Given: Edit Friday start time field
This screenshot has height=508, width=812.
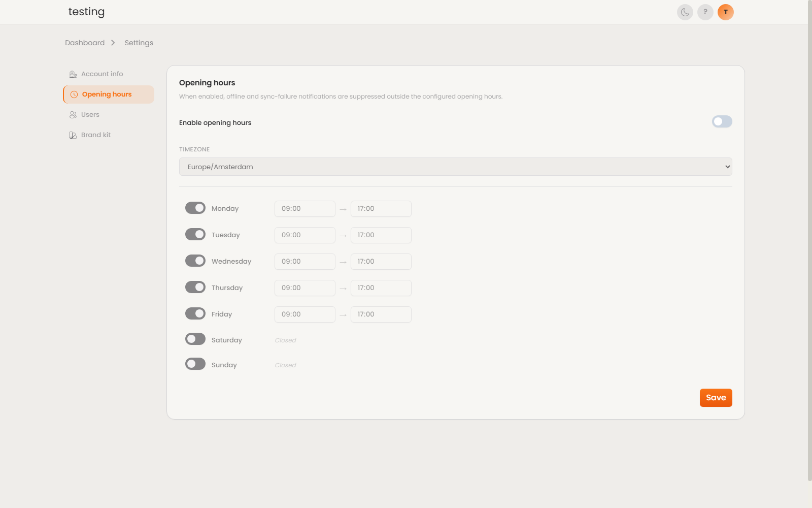Looking at the screenshot, I should point(305,314).
